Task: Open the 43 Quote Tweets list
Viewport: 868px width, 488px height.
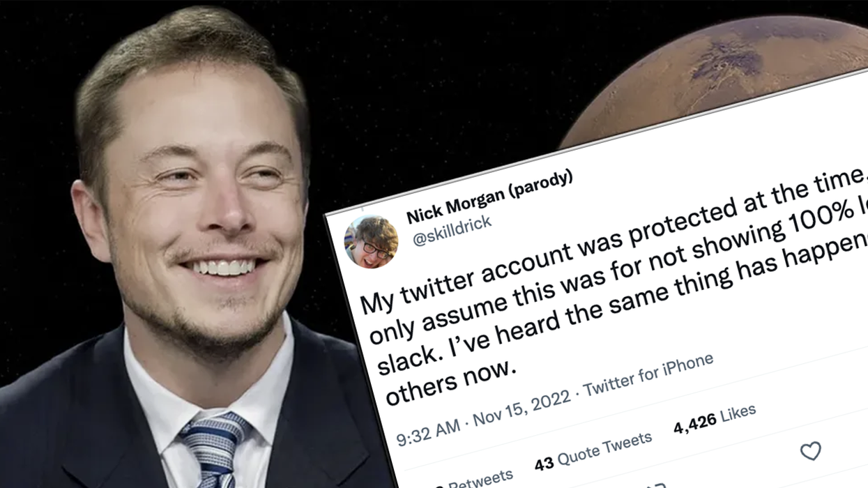Action: coord(593,450)
